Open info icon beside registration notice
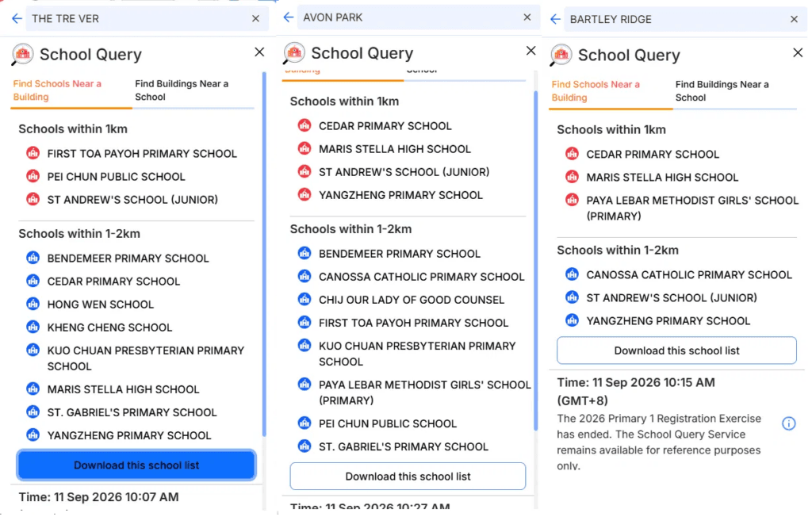 (789, 423)
